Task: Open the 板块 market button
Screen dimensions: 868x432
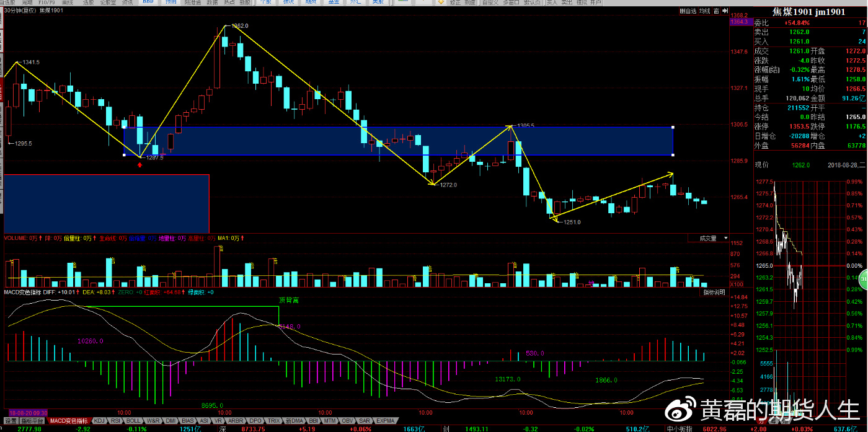Action: [288, 2]
